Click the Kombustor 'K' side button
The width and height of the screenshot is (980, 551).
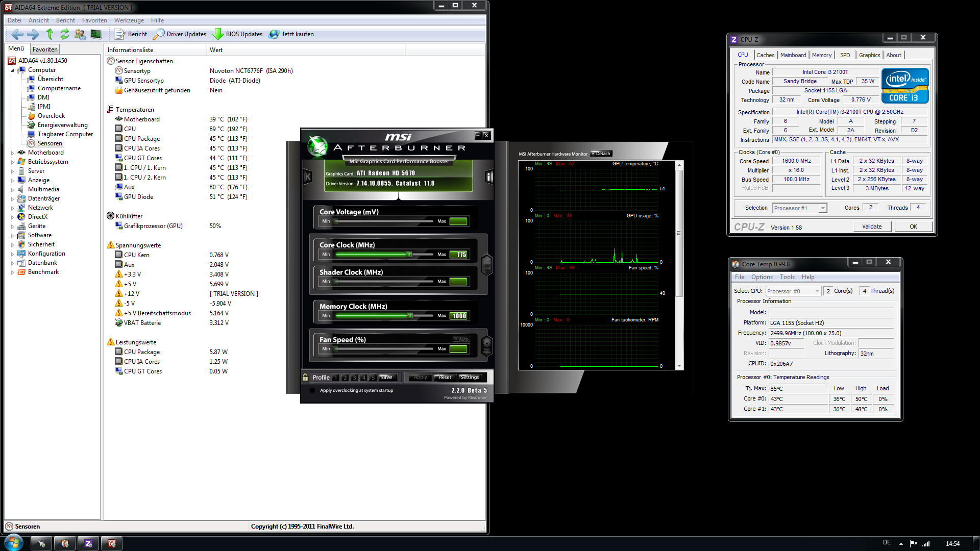click(x=308, y=177)
